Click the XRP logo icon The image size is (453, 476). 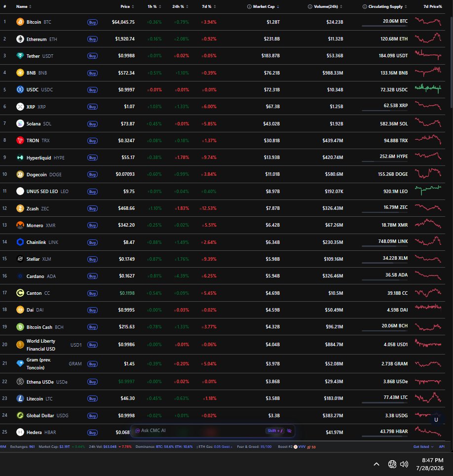(20, 107)
